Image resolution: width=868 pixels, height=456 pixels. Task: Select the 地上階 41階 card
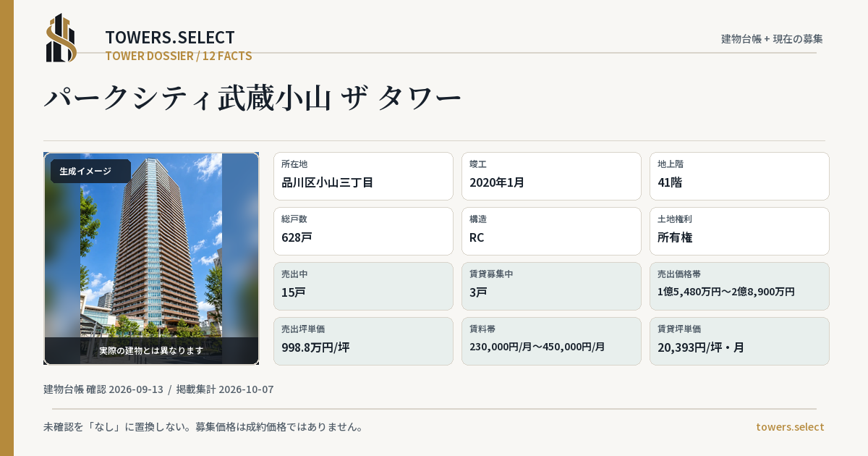click(x=739, y=176)
